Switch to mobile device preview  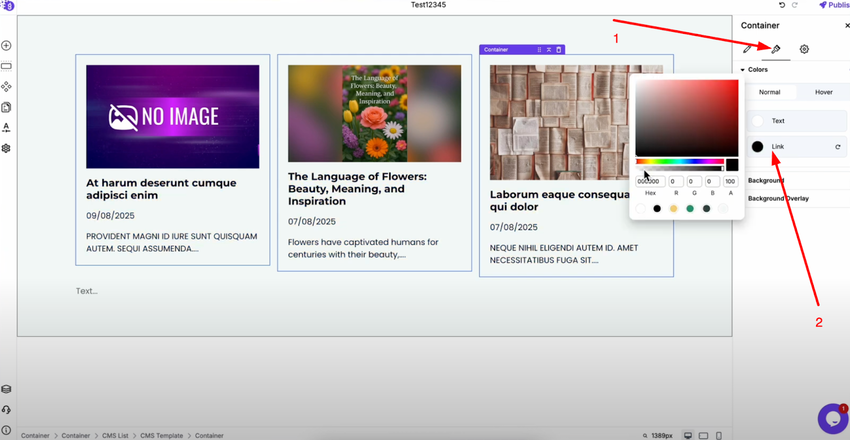(720, 436)
